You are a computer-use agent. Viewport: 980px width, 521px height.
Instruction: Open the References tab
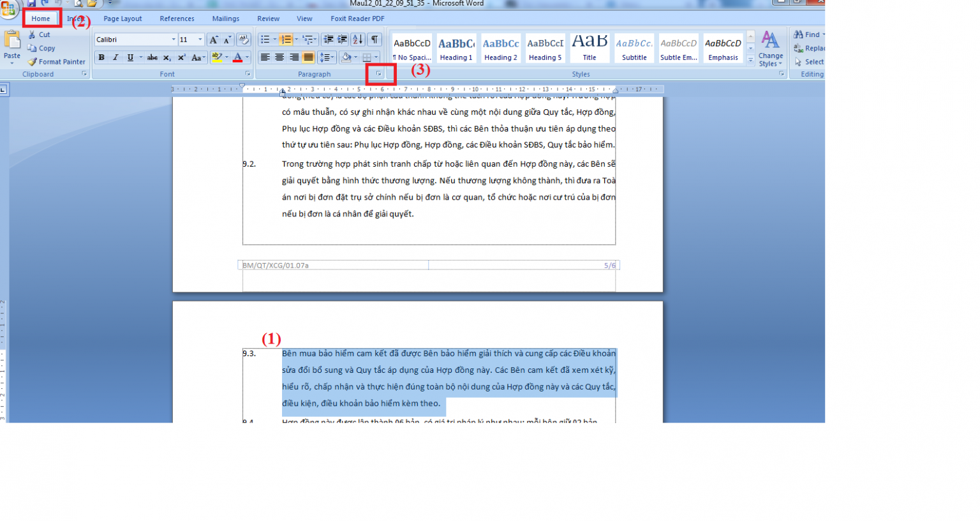point(177,19)
